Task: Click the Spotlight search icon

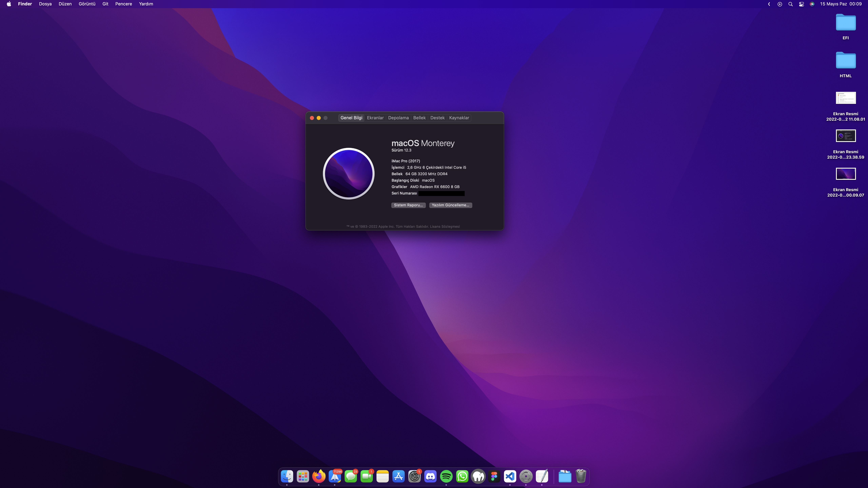Action: [x=790, y=4]
